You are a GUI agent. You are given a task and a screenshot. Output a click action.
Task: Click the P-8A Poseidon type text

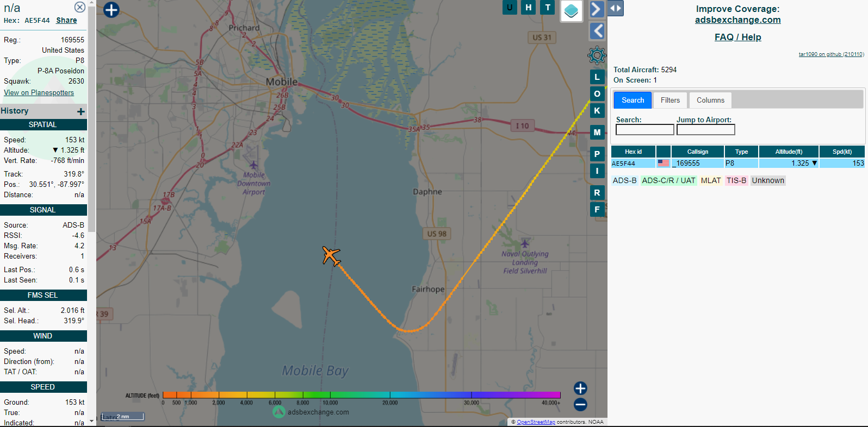pyautogui.click(x=61, y=71)
